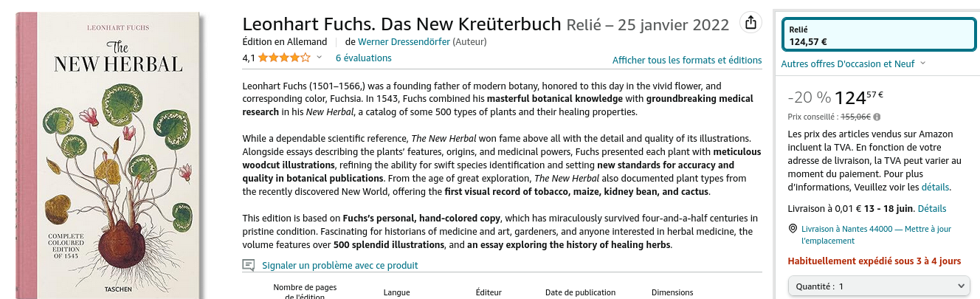
Task: Click the report problem speech-bubble icon
Action: click(249, 265)
